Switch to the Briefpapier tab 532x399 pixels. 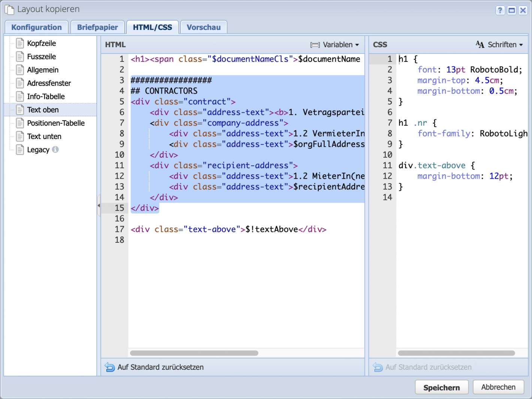(x=97, y=27)
